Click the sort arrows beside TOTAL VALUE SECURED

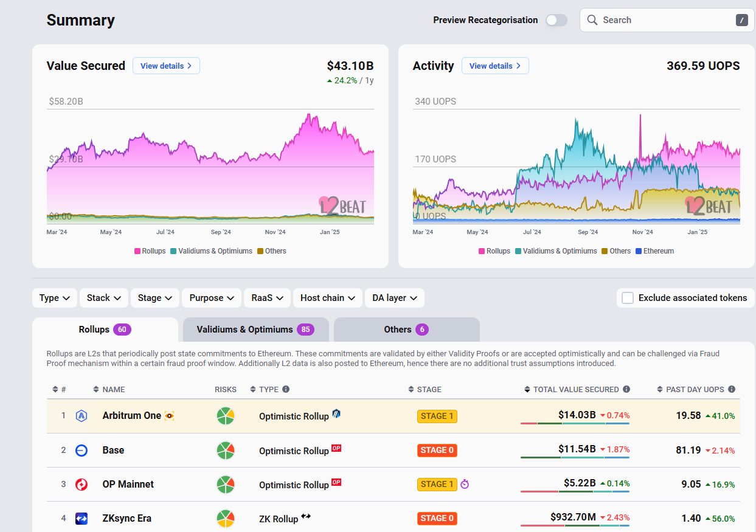tap(527, 389)
